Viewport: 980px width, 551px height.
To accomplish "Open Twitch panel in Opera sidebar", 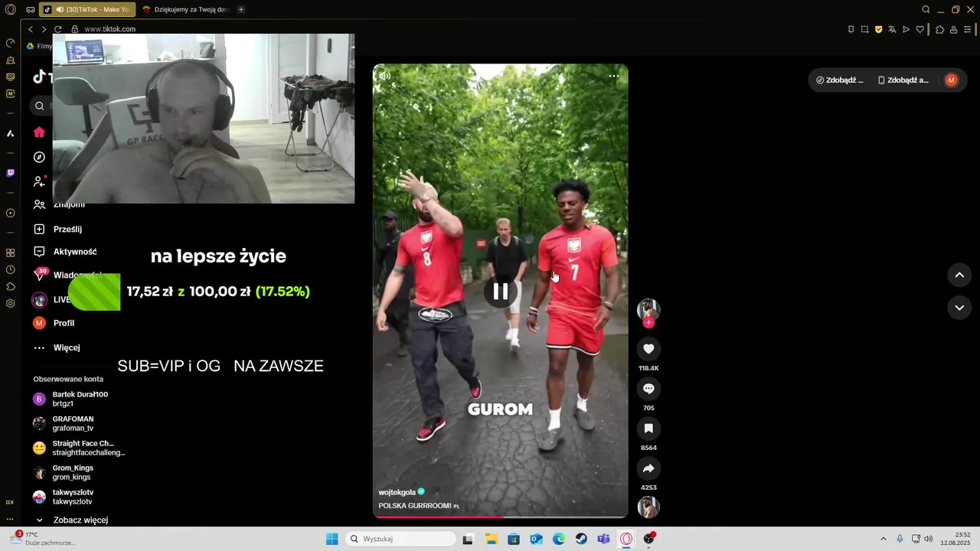I will pyautogui.click(x=10, y=173).
